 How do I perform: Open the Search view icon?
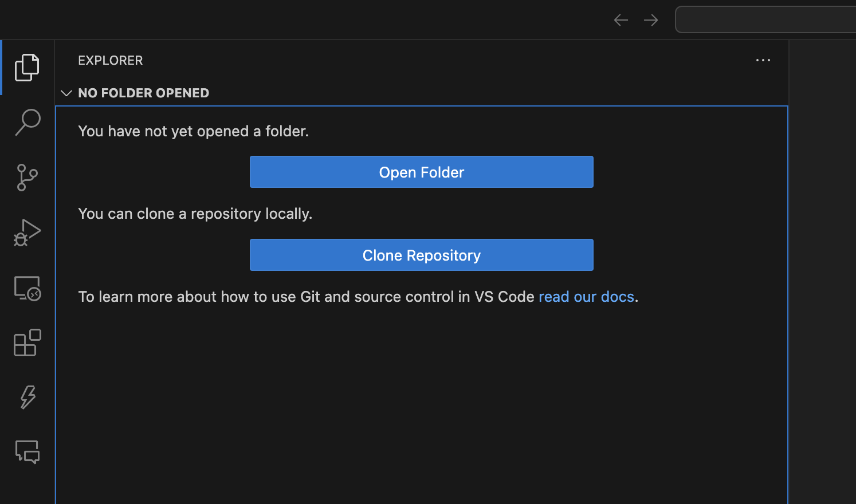click(x=27, y=123)
